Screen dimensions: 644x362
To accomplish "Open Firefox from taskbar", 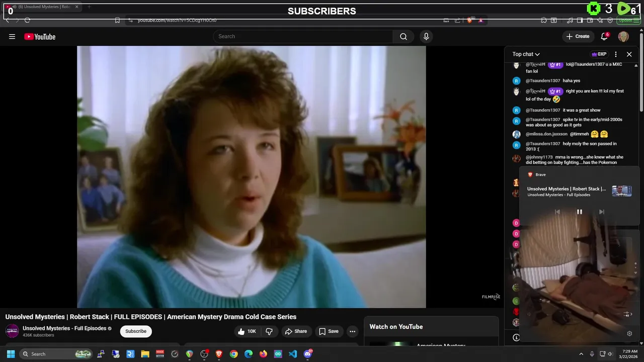I will [x=263, y=354].
